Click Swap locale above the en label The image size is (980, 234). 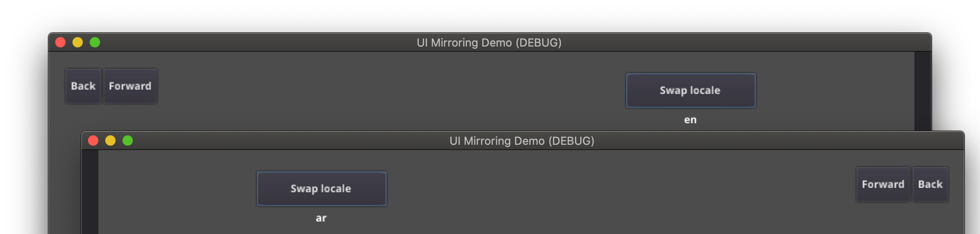pyautogui.click(x=691, y=90)
